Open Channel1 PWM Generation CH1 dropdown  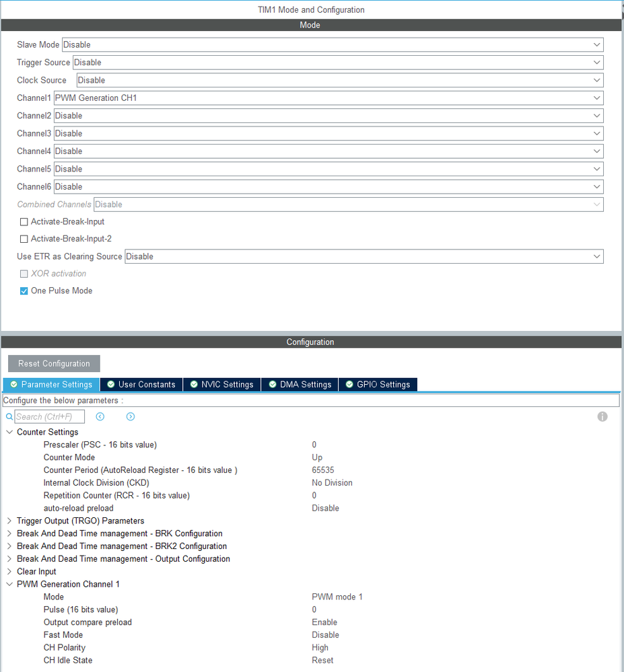328,98
